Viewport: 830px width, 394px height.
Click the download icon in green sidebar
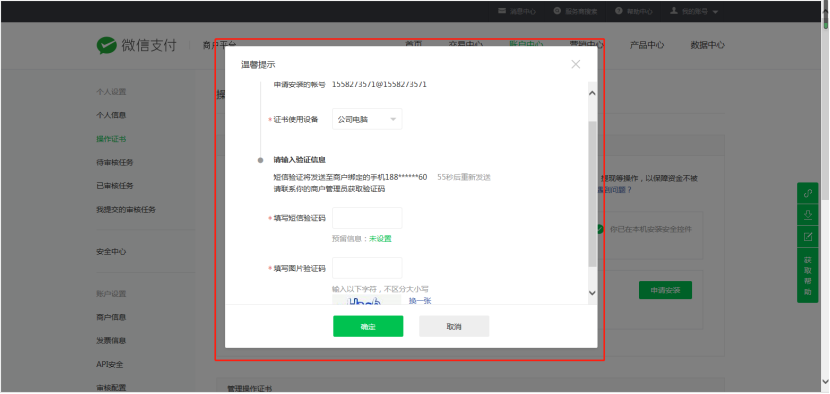tap(808, 215)
